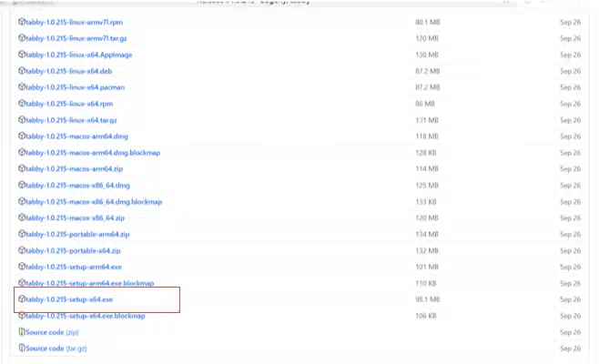This screenshot has width=599, height=364.
Task: Click package icon beside linux-x64.rpm
Action: click(x=22, y=103)
